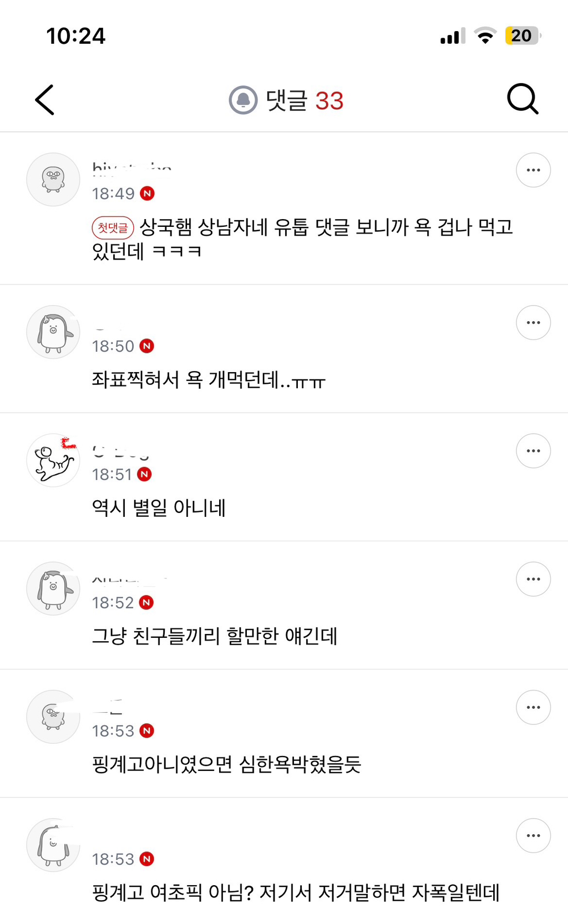Open options for '핑계고아니였으면' comment

[533, 707]
